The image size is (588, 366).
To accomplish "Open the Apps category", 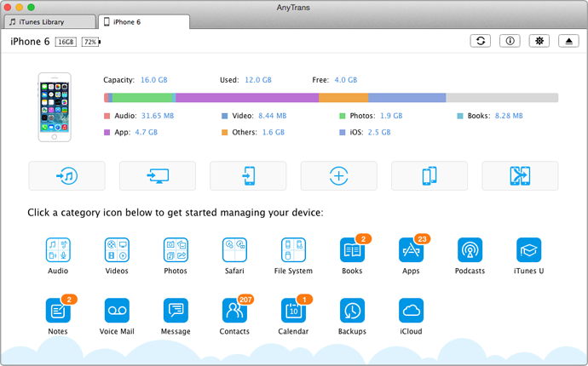I will coord(411,250).
